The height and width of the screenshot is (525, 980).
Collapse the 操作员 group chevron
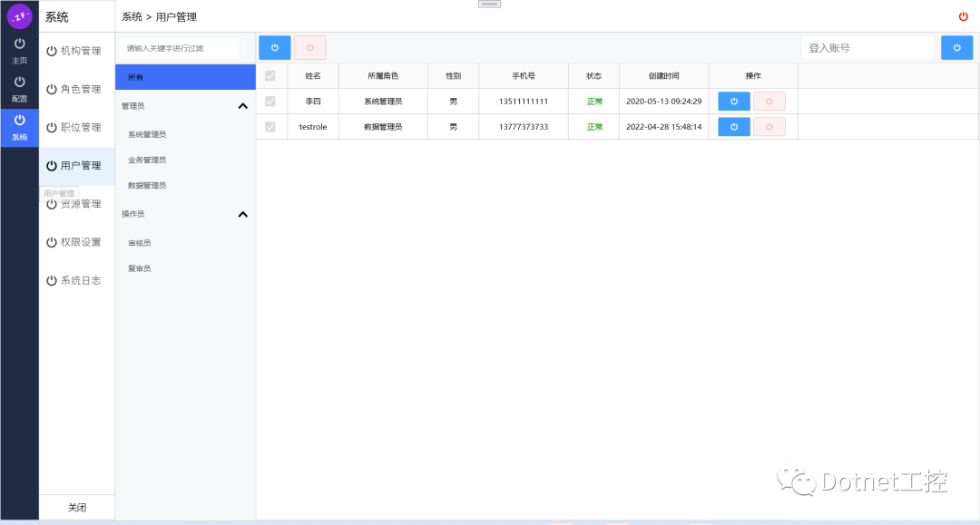click(x=243, y=214)
